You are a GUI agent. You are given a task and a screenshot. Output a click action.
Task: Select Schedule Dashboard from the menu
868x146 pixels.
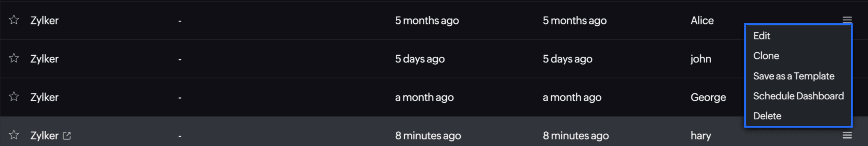(798, 96)
